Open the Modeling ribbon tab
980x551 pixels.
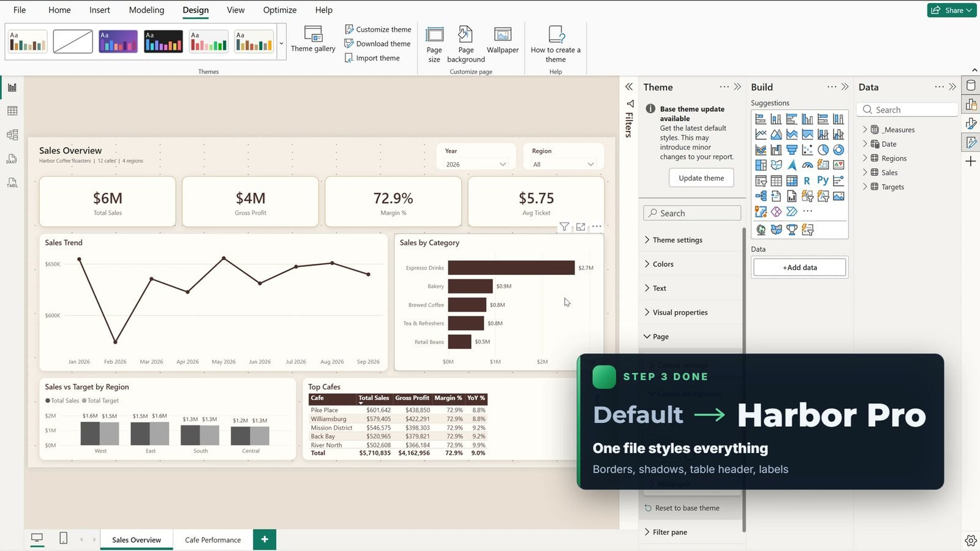(146, 10)
